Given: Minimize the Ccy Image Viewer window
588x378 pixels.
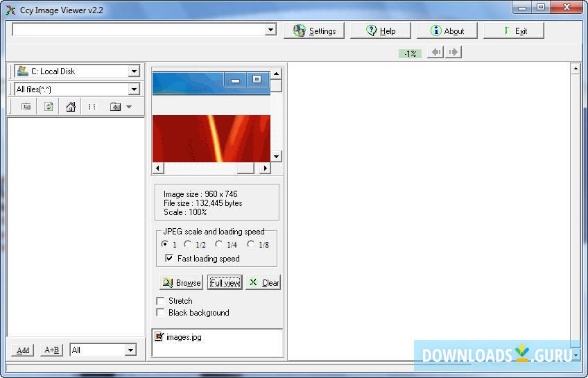Looking at the screenshot, I should (522, 8).
